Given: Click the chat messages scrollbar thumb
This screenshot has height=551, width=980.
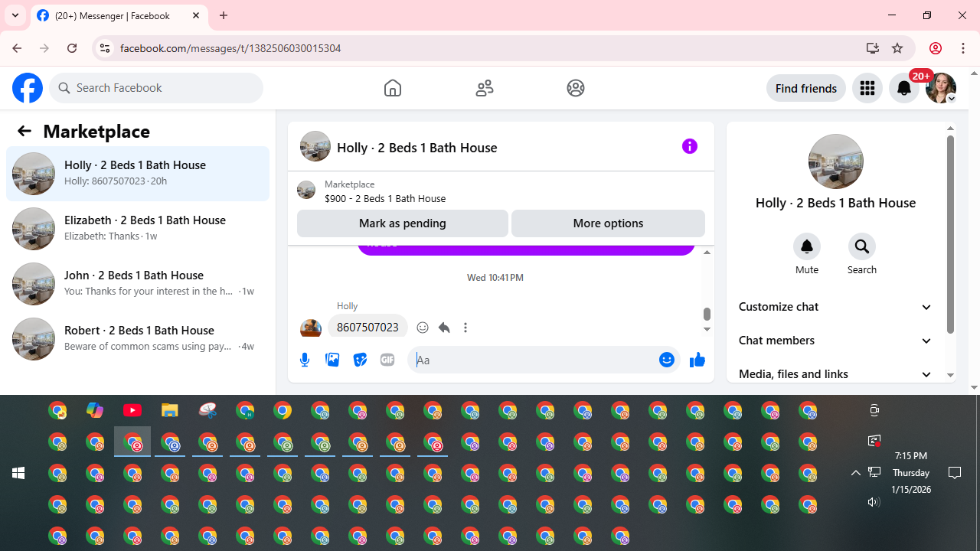Looking at the screenshot, I should pyautogui.click(x=707, y=314).
